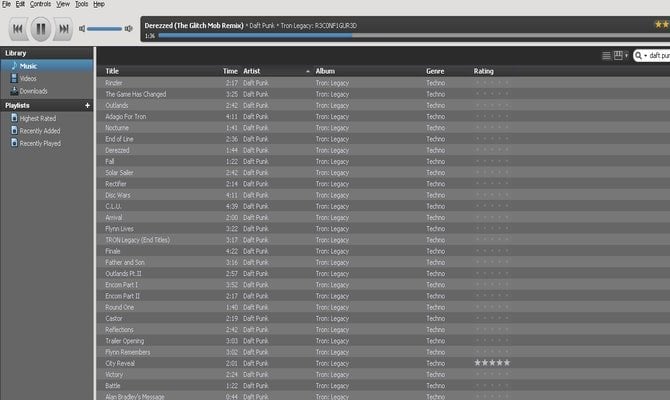Open the Edit menu
The height and width of the screenshot is (400, 670).
click(x=20, y=4)
